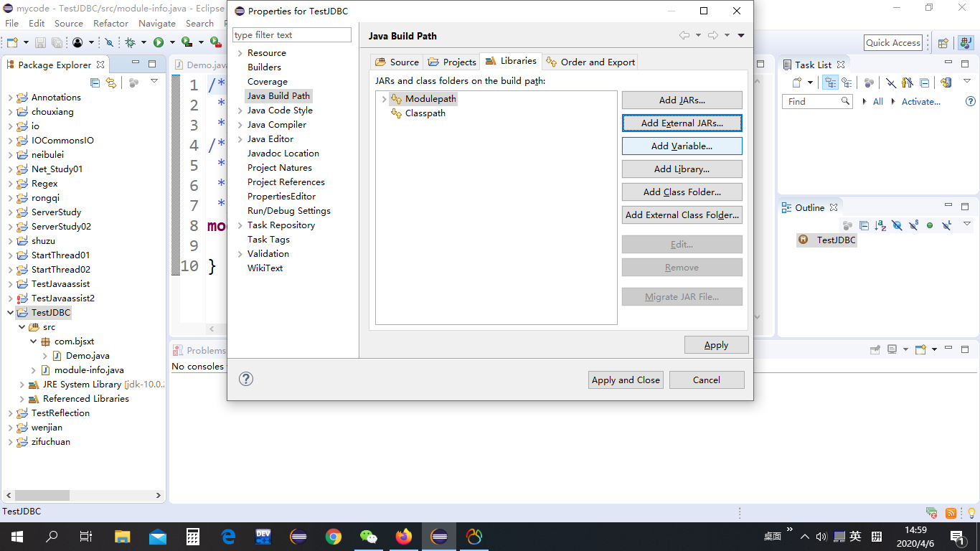Screen dimensions: 980x551
Task: Open the Run button dropdown arrow
Action: tap(172, 43)
